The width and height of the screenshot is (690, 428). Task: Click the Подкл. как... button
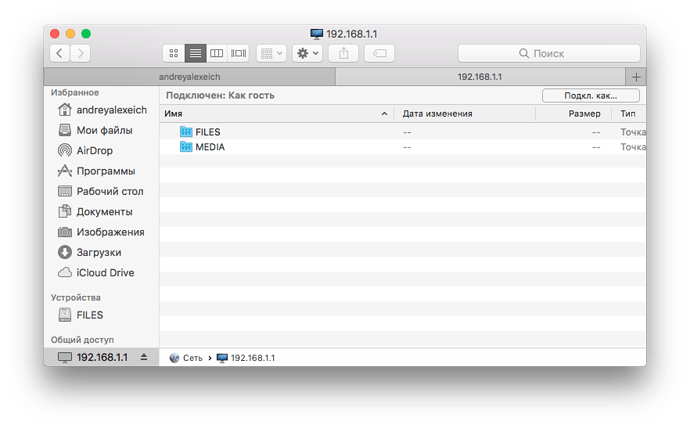coord(591,95)
